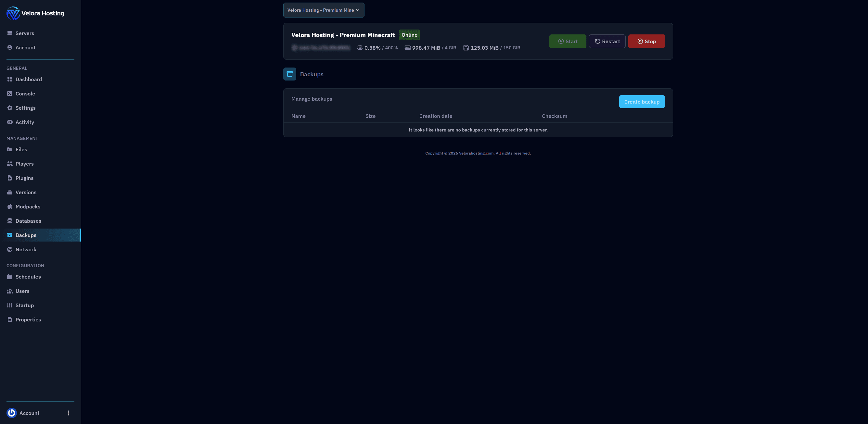Image resolution: width=868 pixels, height=424 pixels.
Task: Click the Network globe icon
Action: [x=10, y=250]
